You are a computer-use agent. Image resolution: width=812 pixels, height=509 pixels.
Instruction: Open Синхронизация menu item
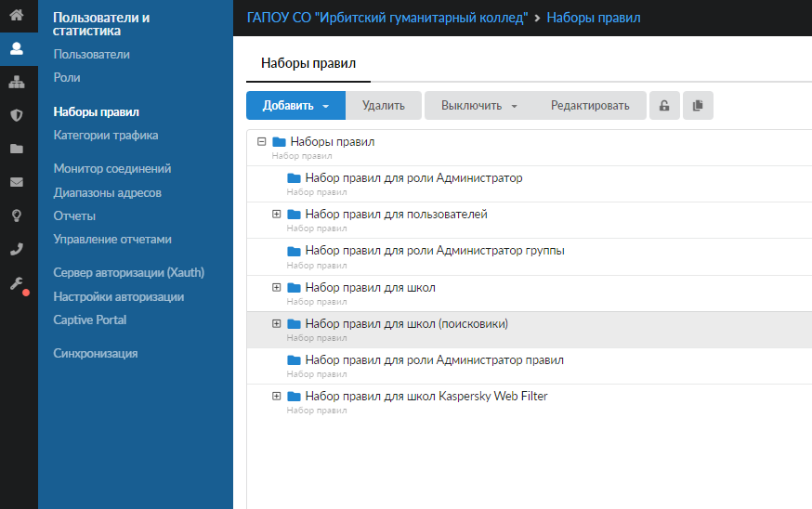pyautogui.click(x=96, y=354)
